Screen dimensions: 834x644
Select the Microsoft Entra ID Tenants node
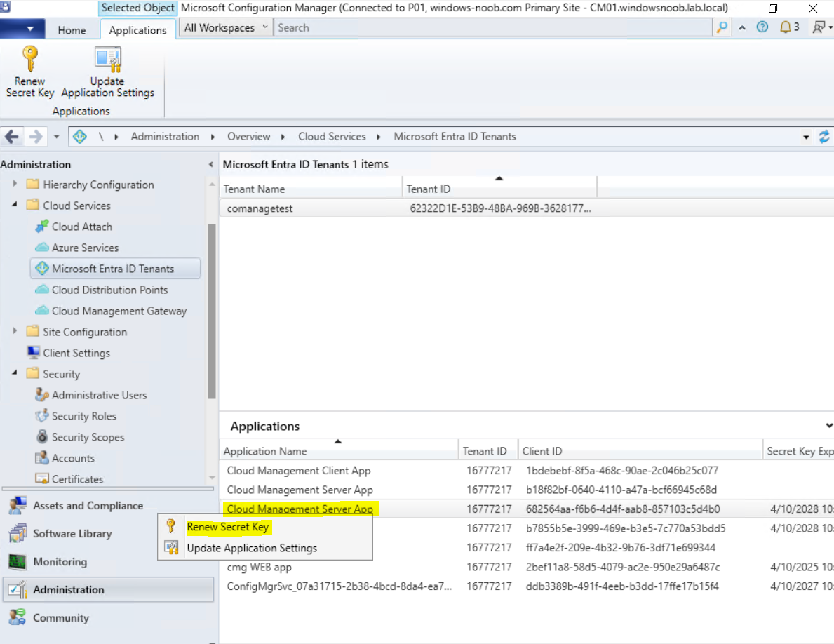116,269
